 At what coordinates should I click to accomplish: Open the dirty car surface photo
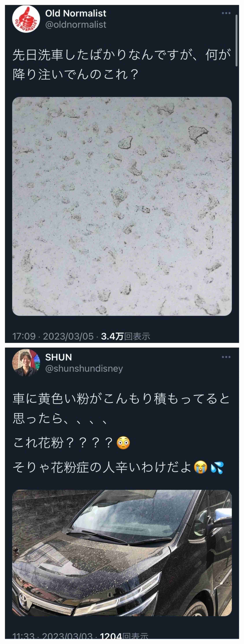pyautogui.click(x=122, y=206)
